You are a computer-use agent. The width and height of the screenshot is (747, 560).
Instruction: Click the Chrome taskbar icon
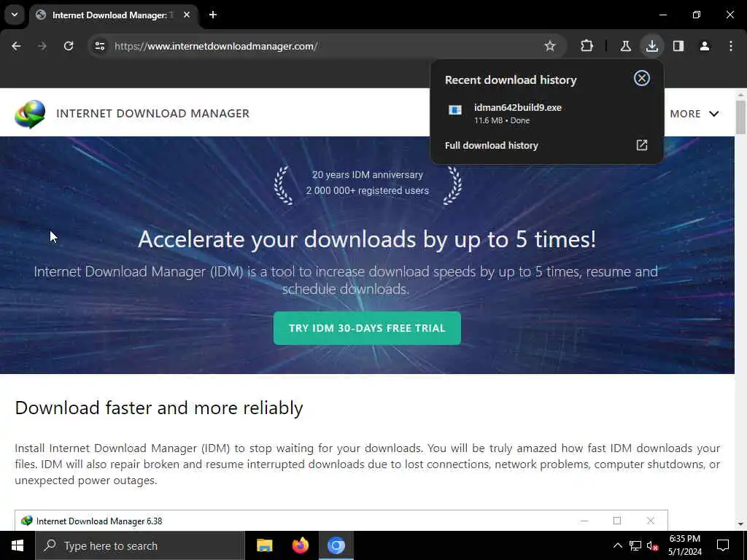tap(336, 545)
